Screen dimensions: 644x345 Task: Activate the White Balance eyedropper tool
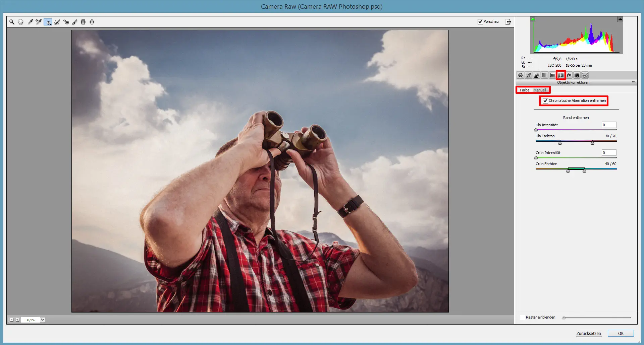30,22
